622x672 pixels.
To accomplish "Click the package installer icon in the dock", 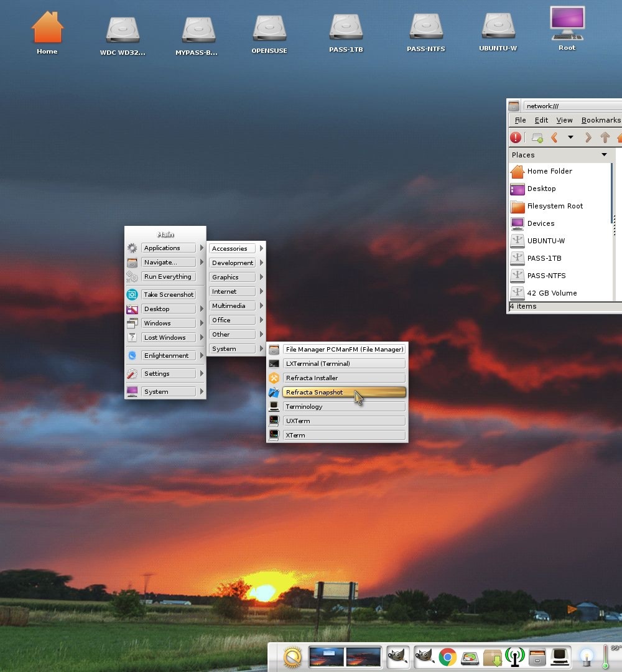I will [491, 656].
